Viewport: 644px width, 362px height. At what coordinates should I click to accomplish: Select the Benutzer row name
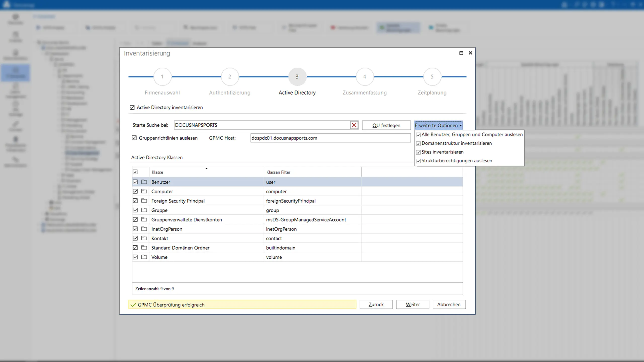pos(161,182)
